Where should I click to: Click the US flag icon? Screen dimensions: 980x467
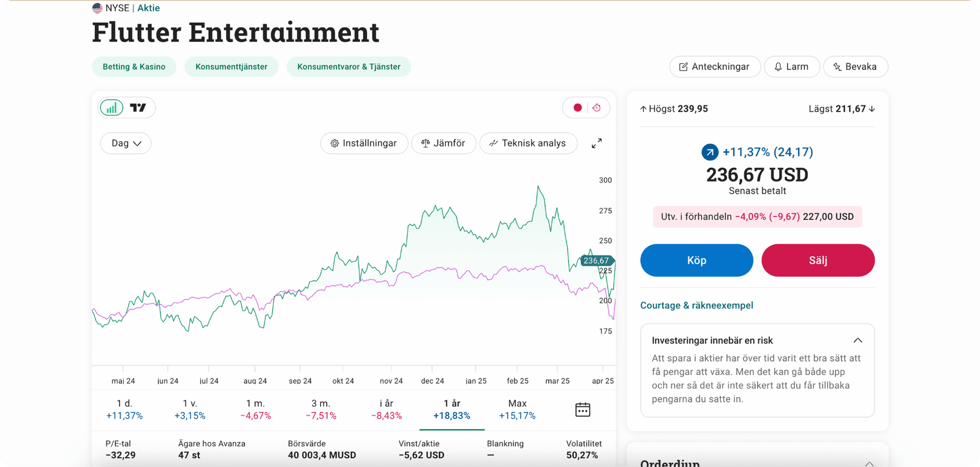coord(97,8)
